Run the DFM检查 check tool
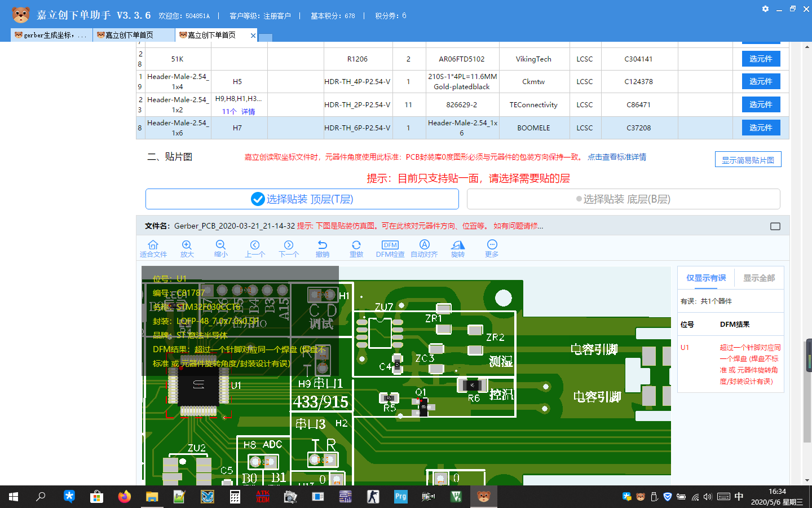Viewport: 812px width, 508px height. pos(390,248)
